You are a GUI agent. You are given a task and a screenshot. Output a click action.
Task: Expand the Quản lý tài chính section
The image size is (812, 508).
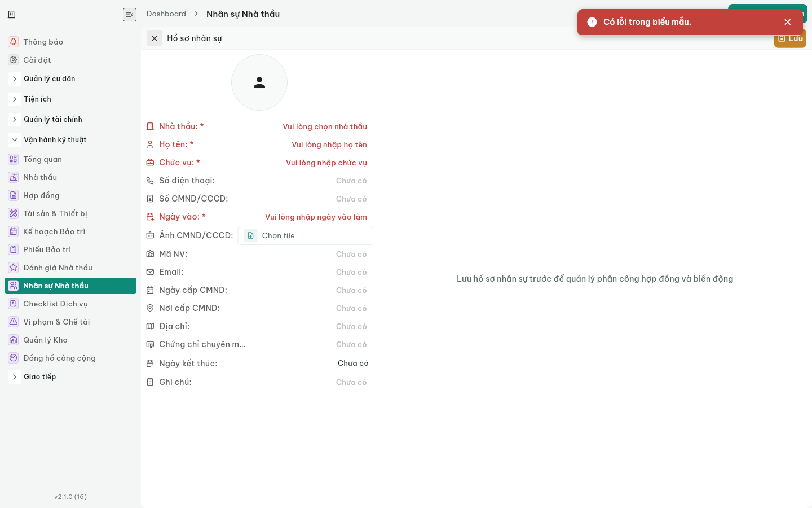coord(15,120)
